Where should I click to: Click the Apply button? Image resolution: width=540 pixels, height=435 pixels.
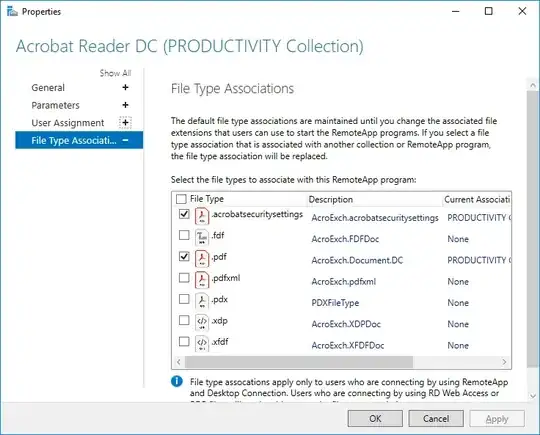497,418
